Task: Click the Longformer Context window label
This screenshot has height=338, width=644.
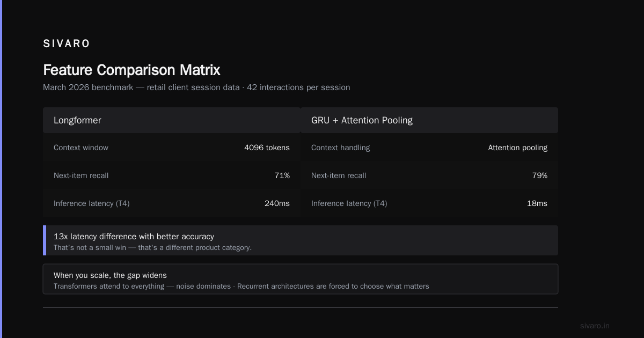Action: (x=81, y=148)
